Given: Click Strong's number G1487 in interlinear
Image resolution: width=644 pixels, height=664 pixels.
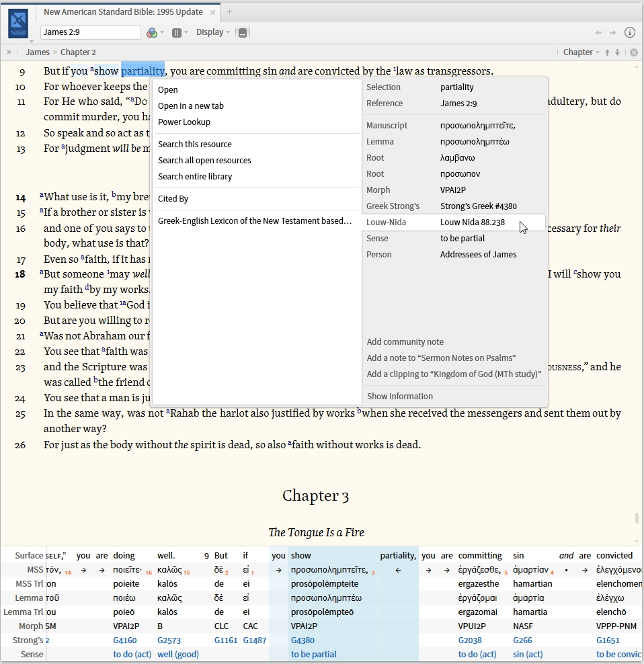Looking at the screenshot, I should coord(255,640).
